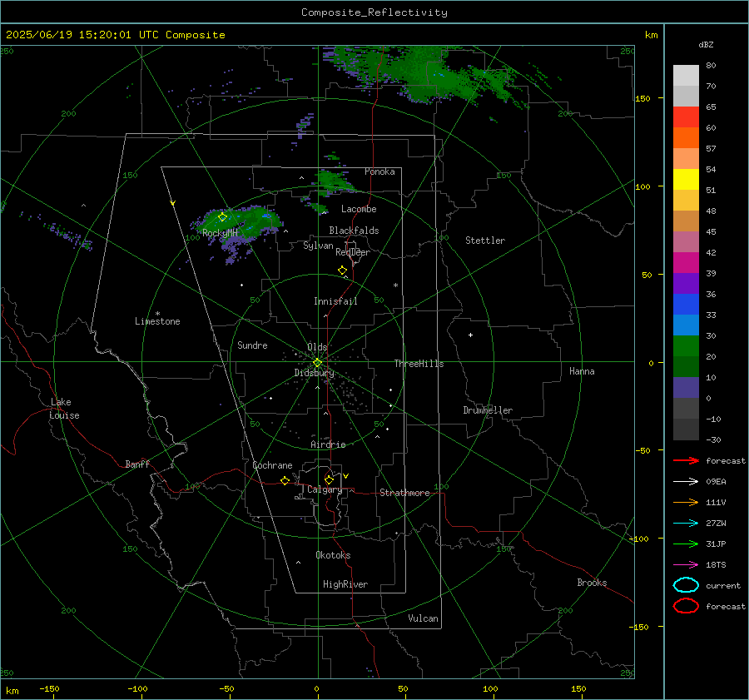Click the Hanna label

point(582,371)
